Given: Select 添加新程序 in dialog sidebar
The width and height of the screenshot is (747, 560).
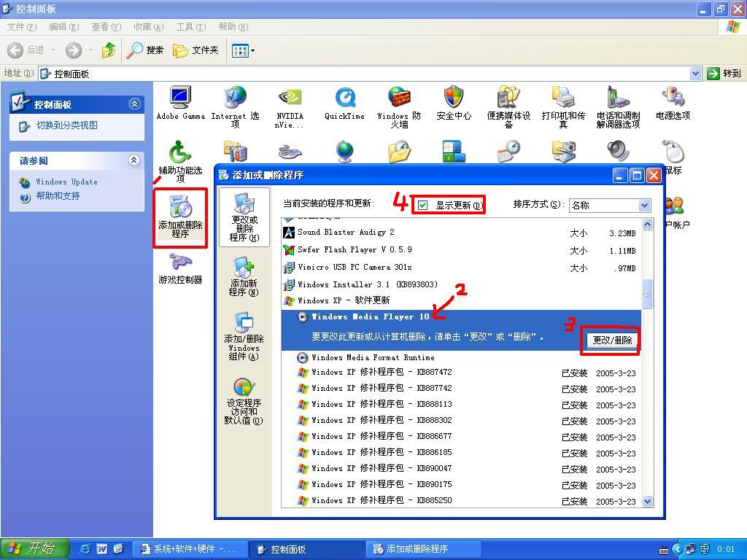Looking at the screenshot, I should pyautogui.click(x=244, y=276).
